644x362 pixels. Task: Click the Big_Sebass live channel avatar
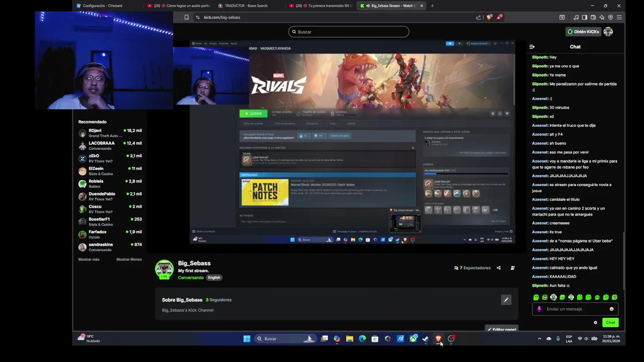(x=164, y=269)
